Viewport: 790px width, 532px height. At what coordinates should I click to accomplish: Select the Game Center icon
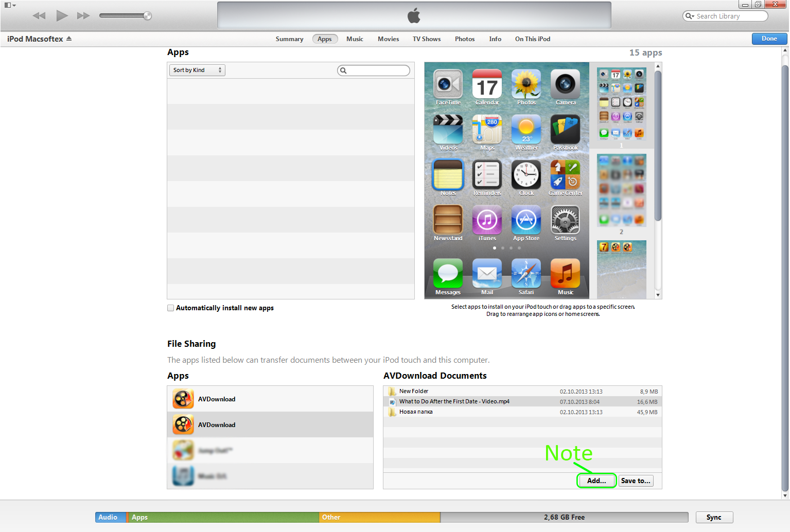click(x=565, y=174)
